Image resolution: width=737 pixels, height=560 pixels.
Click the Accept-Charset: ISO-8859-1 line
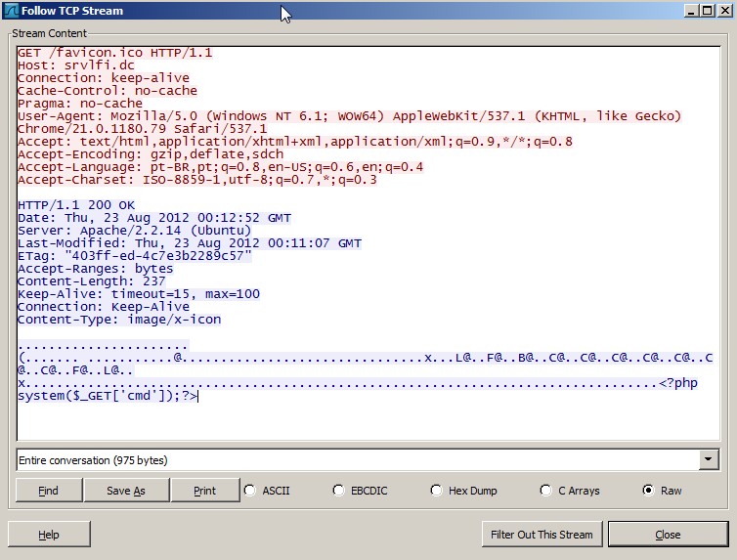tap(196, 180)
